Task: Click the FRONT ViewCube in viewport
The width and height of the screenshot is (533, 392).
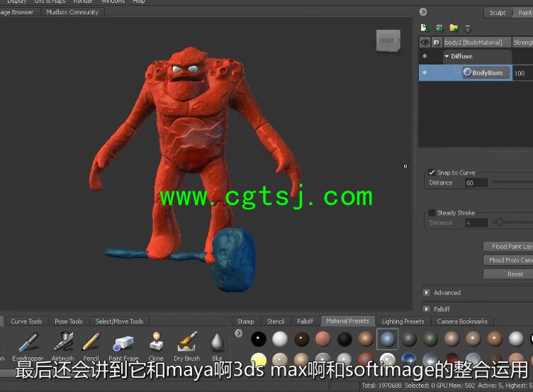Action: [x=388, y=41]
